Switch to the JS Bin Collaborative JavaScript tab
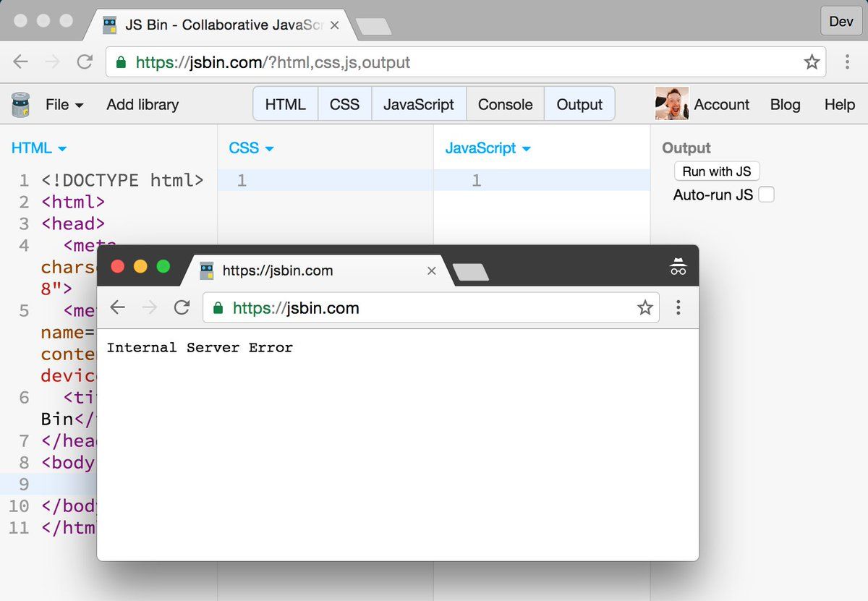Screen dimensions: 868x601 coord(221,25)
